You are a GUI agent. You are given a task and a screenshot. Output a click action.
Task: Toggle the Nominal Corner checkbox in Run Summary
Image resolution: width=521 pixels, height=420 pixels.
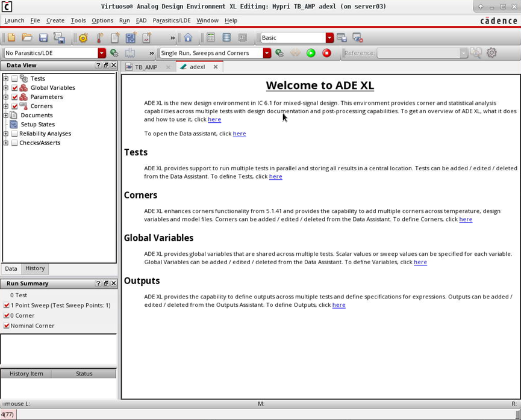point(6,326)
